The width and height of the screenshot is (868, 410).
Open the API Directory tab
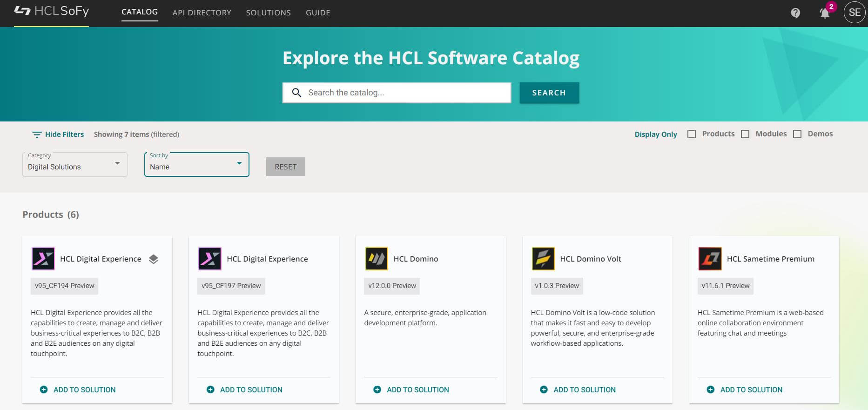[202, 13]
